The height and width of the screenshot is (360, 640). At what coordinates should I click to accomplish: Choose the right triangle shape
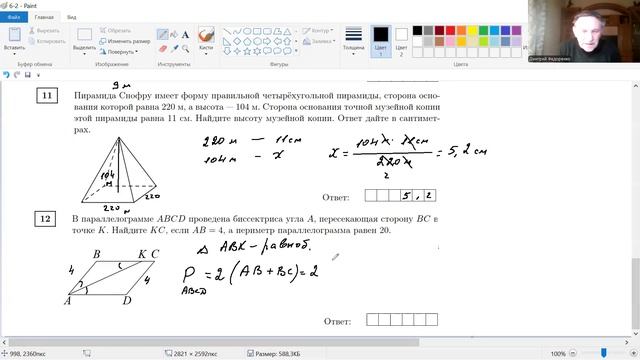pos(227,41)
